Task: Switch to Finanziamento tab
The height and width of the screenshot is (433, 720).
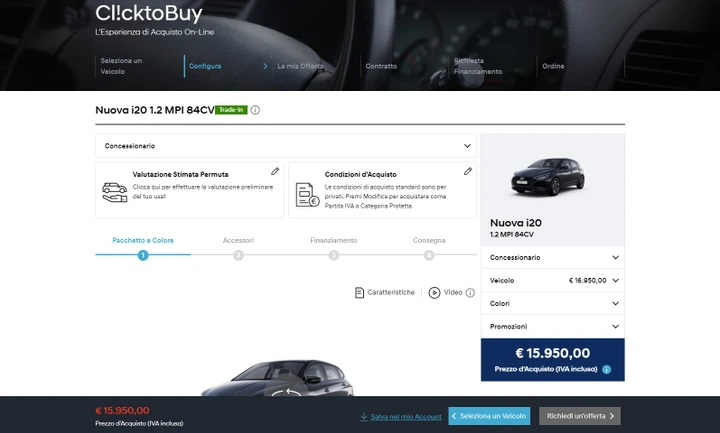Action: tap(334, 240)
